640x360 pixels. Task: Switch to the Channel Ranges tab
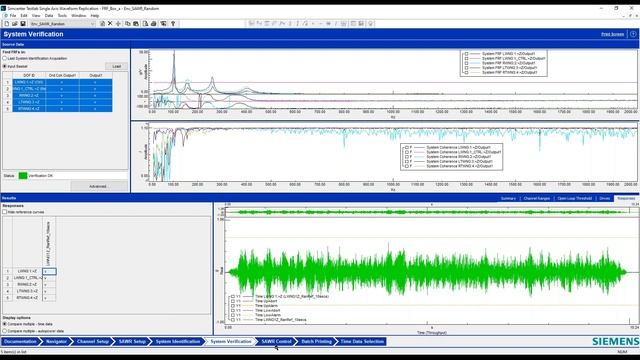537,198
